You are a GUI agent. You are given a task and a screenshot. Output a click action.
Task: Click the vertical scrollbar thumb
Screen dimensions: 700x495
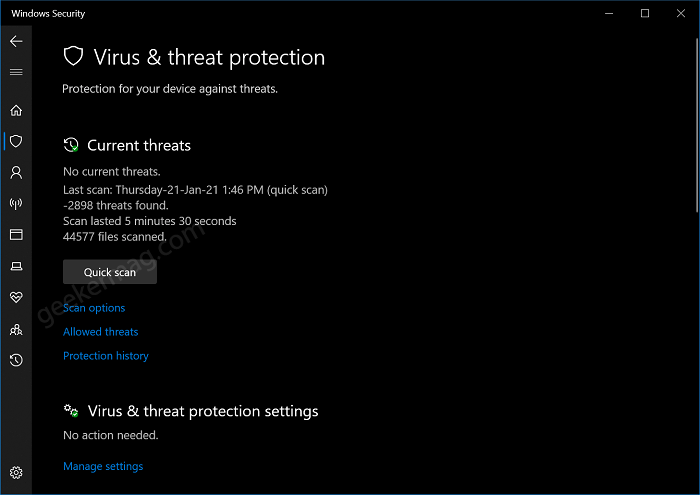pos(697,125)
